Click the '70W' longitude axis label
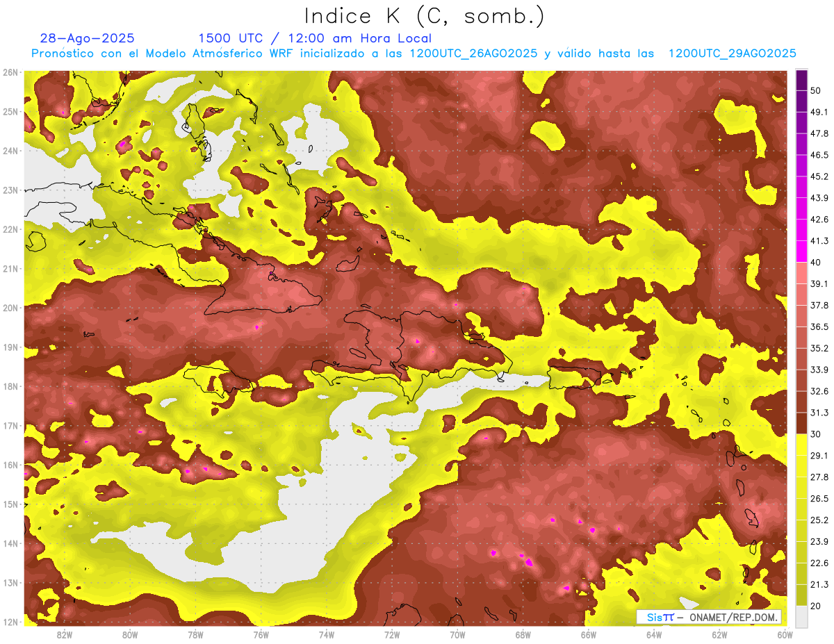Screen dimensions: 834x644 457,634
